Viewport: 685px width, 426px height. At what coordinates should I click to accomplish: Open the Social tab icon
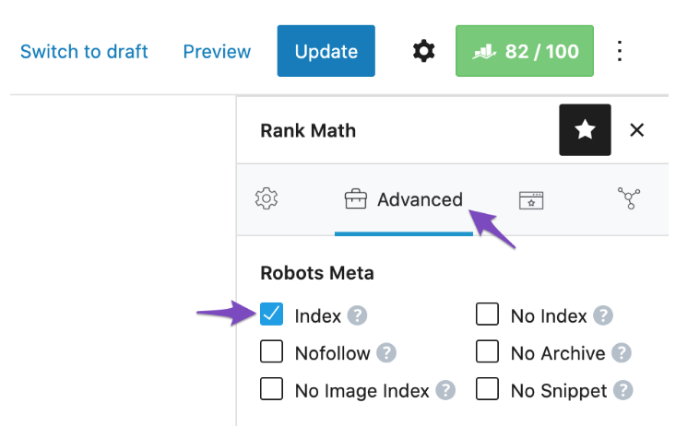pyautogui.click(x=629, y=198)
